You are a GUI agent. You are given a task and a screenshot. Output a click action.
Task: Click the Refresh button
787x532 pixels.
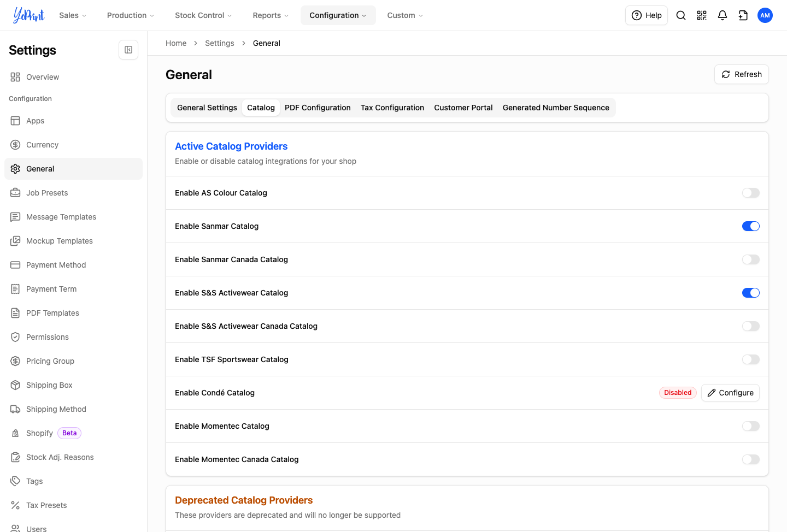[x=741, y=74]
